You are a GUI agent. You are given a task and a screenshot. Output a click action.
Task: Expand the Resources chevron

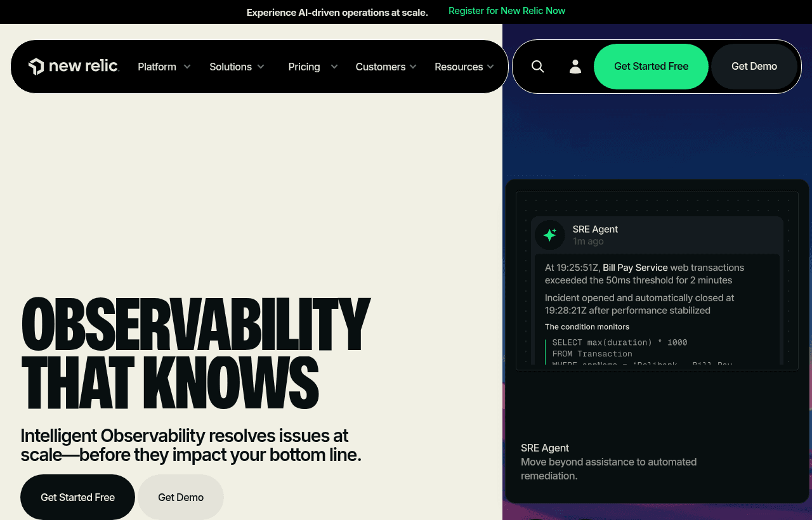(490, 67)
